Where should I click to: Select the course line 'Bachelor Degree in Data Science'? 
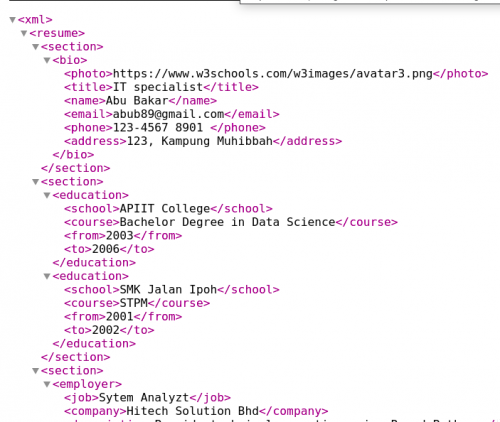tap(231, 222)
